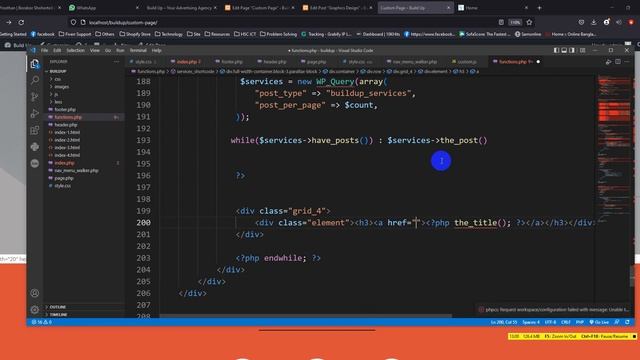Screen dimensions: 640x360
Task: Open the Help menu
Action: point(157,50)
